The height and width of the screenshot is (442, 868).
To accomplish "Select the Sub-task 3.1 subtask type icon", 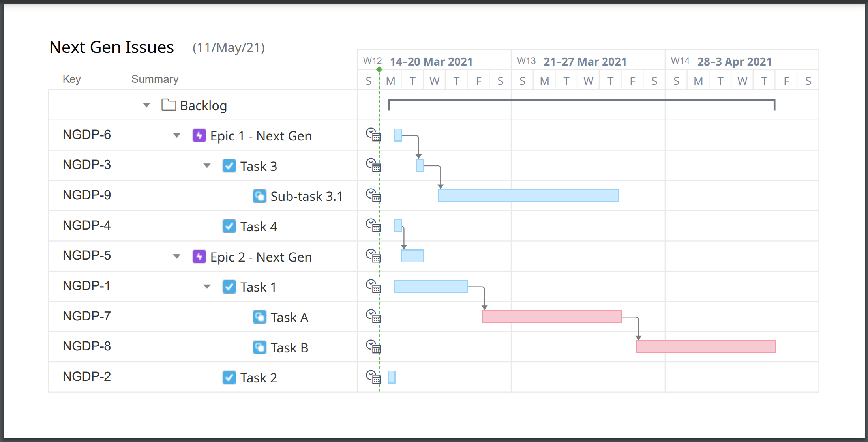I will (259, 196).
